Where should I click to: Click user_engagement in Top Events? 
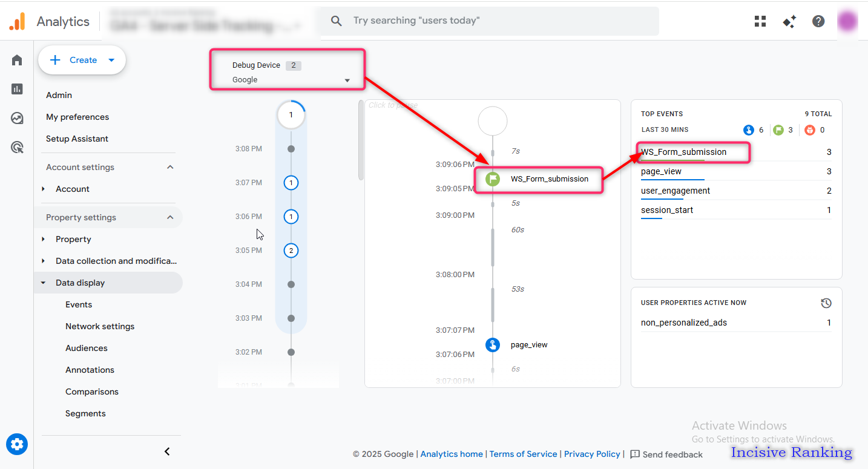coord(676,191)
